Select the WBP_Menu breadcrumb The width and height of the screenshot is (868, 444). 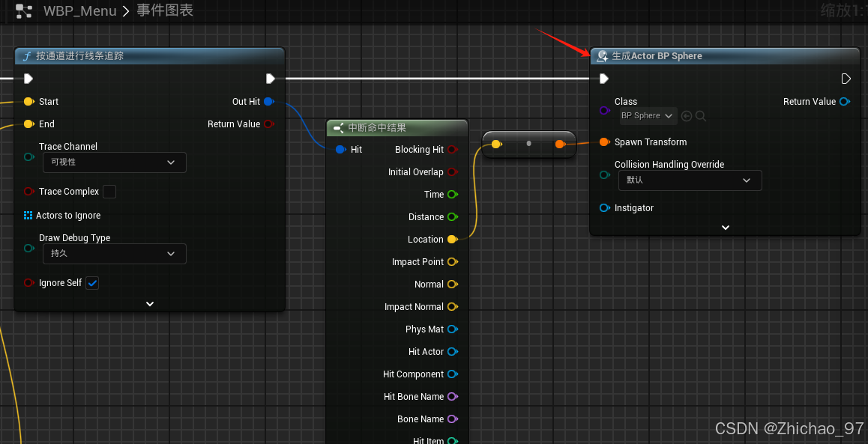coord(79,10)
